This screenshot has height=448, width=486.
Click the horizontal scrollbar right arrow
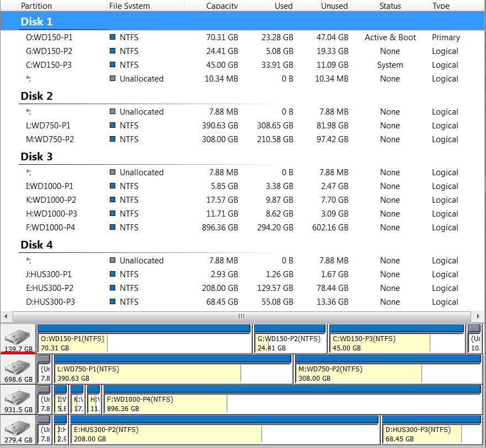coord(478,316)
